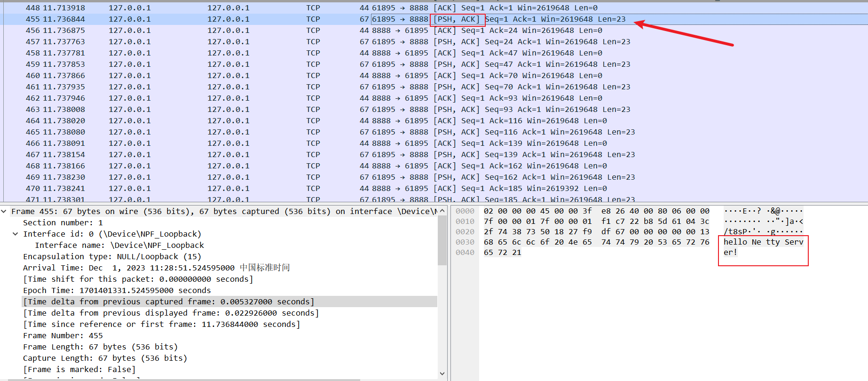The width and height of the screenshot is (868, 381).
Task: Select the Epoch Time field
Action: tap(117, 291)
